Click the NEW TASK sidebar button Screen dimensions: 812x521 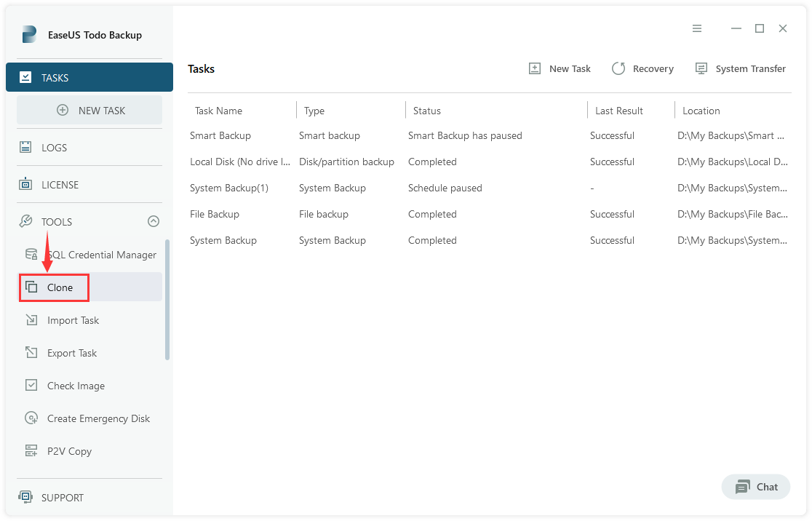pos(89,111)
